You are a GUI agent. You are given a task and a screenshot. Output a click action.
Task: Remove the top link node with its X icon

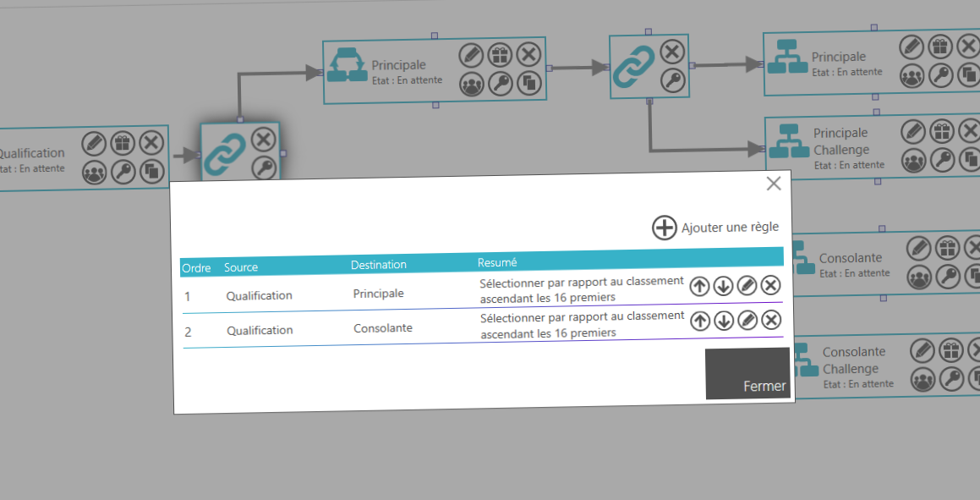click(672, 52)
